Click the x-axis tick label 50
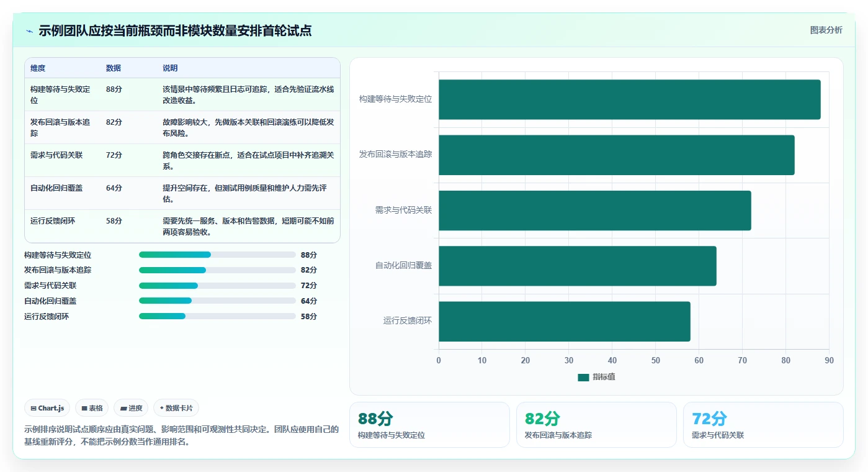Image resolution: width=868 pixels, height=472 pixels. 656,360
